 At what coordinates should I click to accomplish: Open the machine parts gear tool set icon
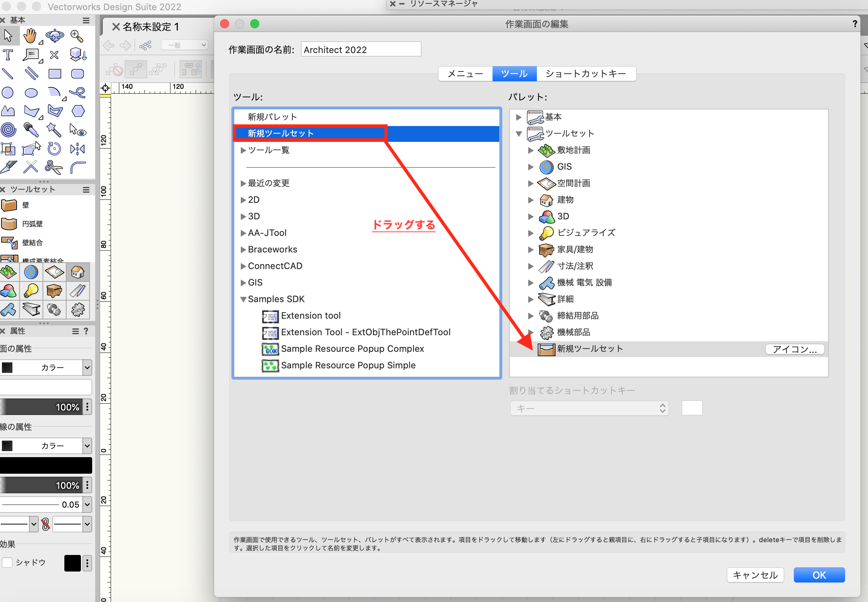coord(78,310)
